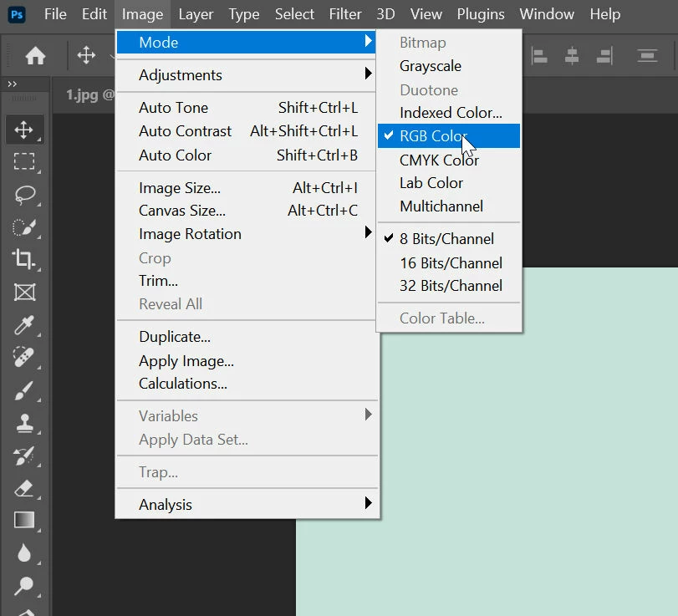The width and height of the screenshot is (678, 616).
Task: Select the Brush tool
Action: click(x=23, y=390)
